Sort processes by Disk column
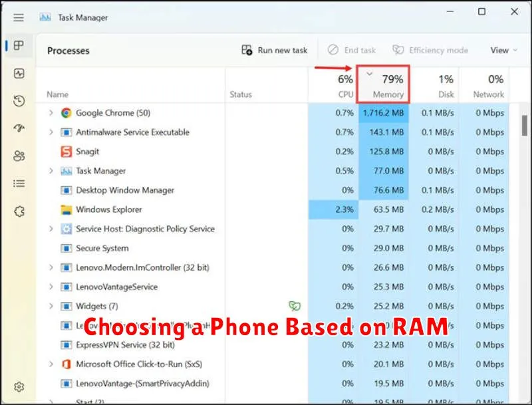This screenshot has height=405, width=532. click(x=434, y=85)
